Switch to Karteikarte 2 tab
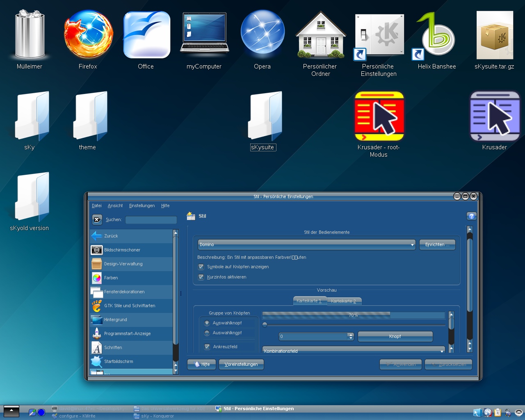The width and height of the screenshot is (525, 420). [344, 301]
